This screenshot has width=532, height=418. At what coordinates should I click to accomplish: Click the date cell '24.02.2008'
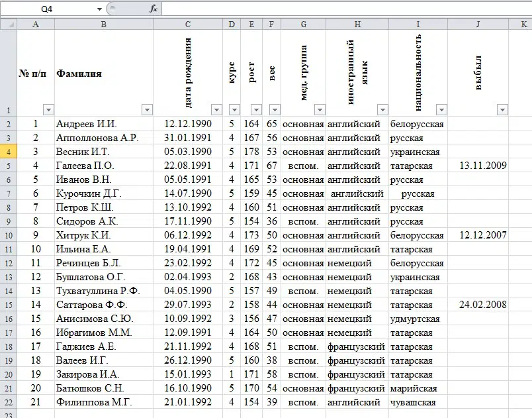478,305
